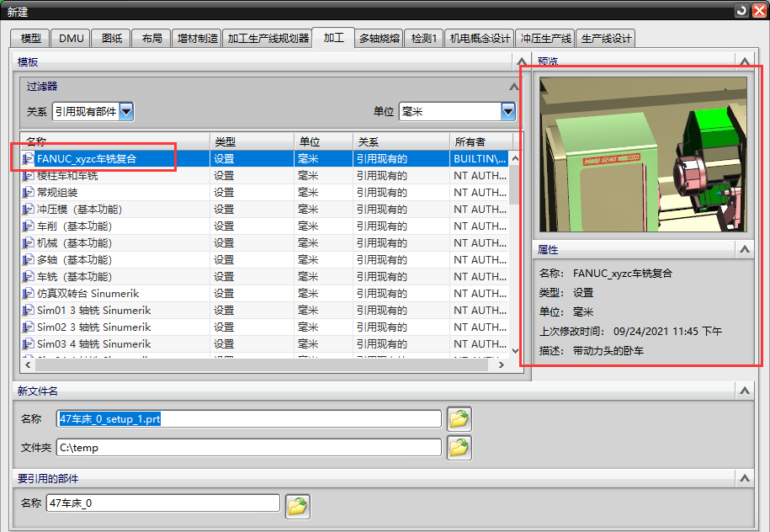Click the template icon beside 机械（基本功能）

tap(29, 243)
